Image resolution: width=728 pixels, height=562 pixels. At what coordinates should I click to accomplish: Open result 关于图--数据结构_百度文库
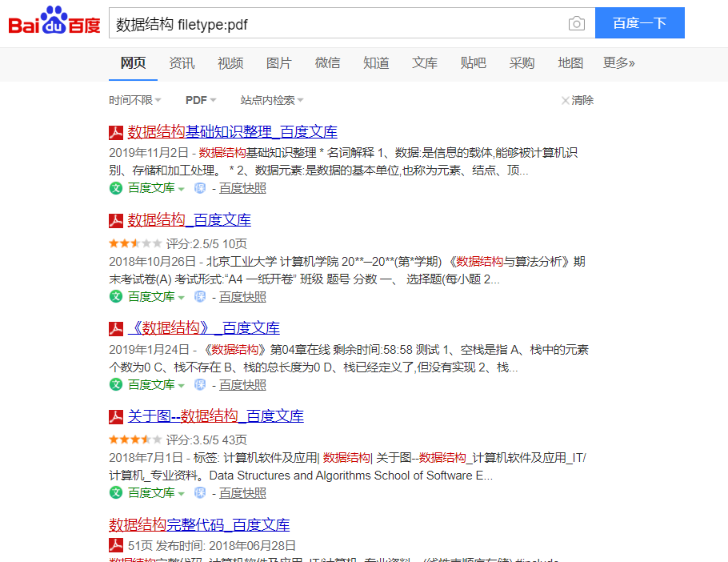click(215, 416)
